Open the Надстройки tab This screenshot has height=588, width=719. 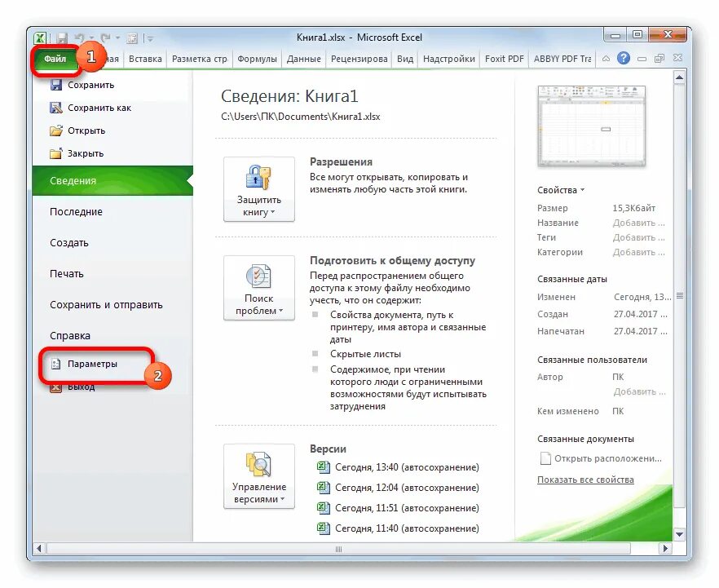pyautogui.click(x=449, y=59)
